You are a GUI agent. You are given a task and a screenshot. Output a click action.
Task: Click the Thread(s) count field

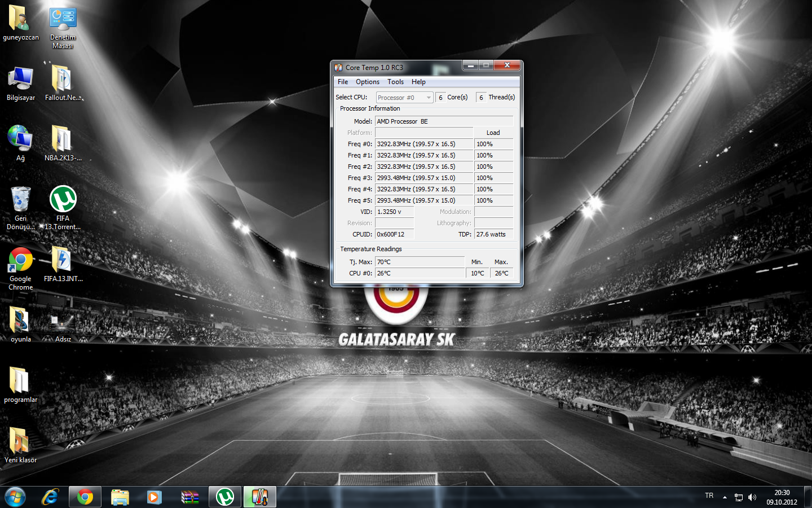(x=481, y=98)
